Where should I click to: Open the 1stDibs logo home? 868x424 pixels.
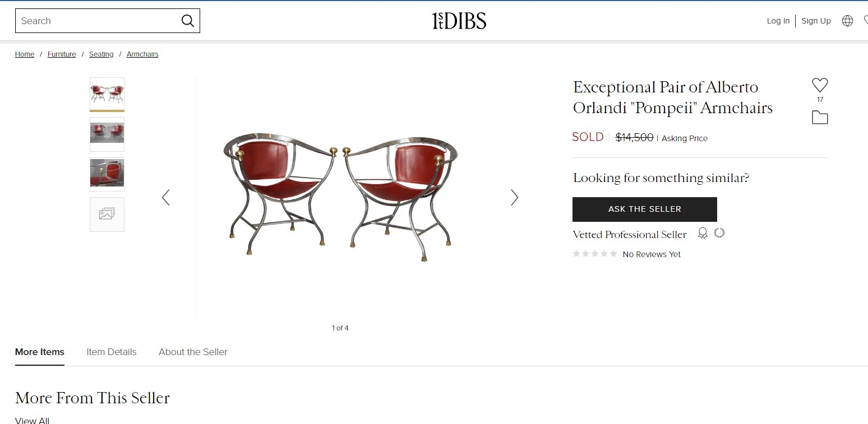[x=459, y=21]
